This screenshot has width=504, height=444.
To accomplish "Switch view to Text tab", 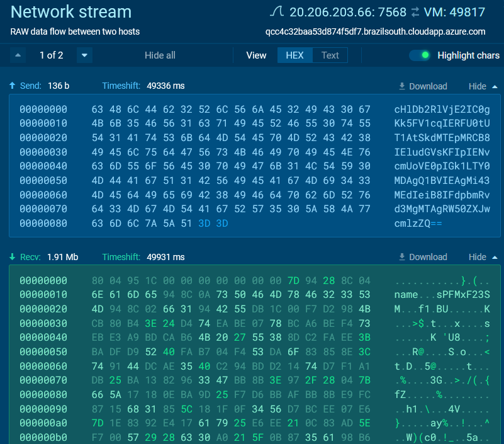I will coord(330,55).
